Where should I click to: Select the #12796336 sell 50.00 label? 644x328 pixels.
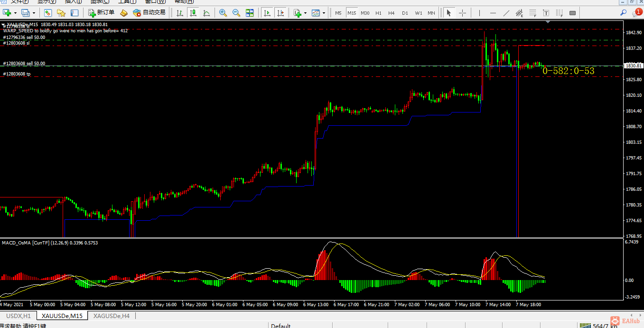point(24,37)
